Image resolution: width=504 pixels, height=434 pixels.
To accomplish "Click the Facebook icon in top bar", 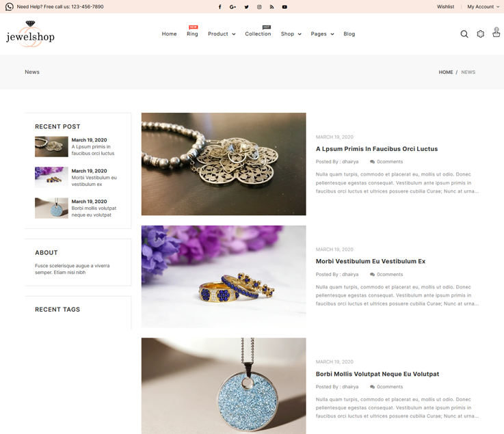I will pos(220,7).
